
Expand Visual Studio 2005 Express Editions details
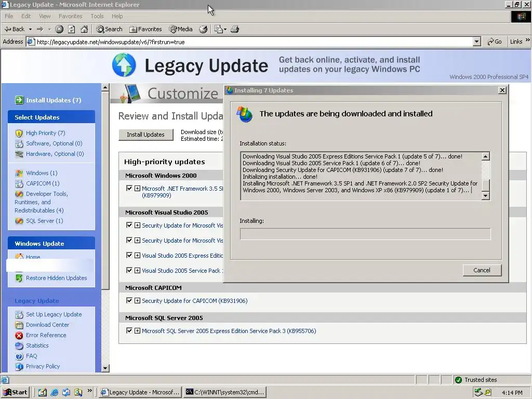tap(137, 256)
